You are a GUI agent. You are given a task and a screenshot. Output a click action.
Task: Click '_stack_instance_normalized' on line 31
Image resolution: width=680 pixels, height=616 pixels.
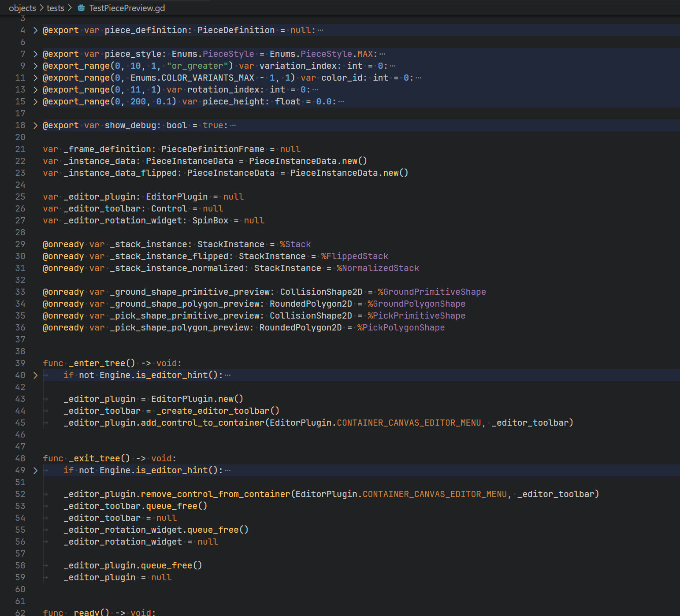[x=177, y=268]
